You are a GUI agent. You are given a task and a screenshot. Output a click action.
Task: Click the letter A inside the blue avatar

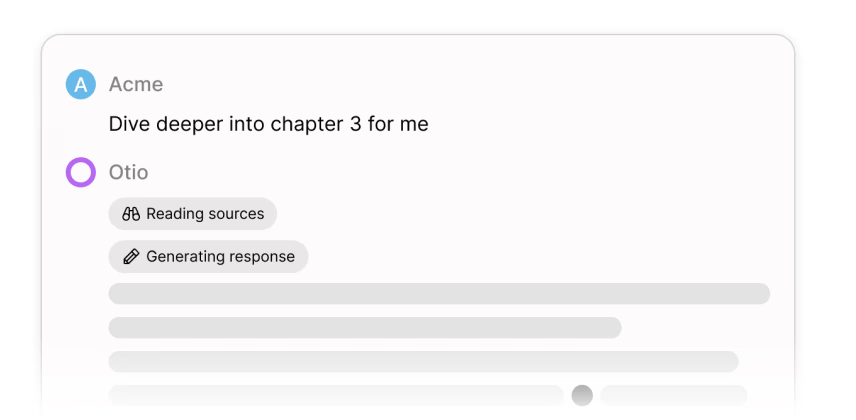click(80, 85)
